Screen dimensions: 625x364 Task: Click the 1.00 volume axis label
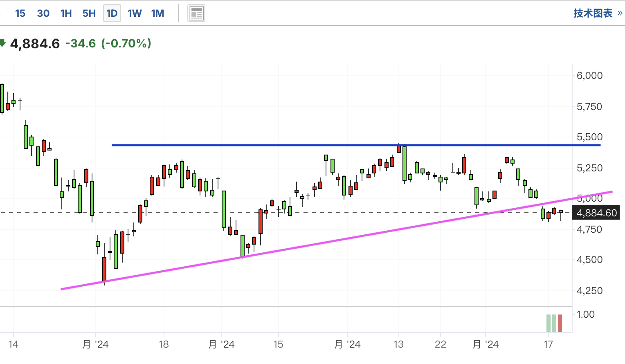pos(586,315)
